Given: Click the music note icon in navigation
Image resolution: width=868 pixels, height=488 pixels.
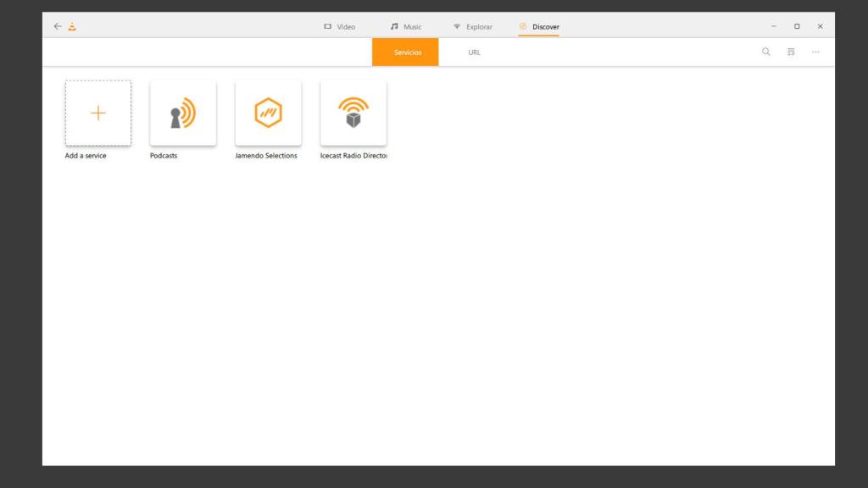Looking at the screenshot, I should [x=396, y=26].
